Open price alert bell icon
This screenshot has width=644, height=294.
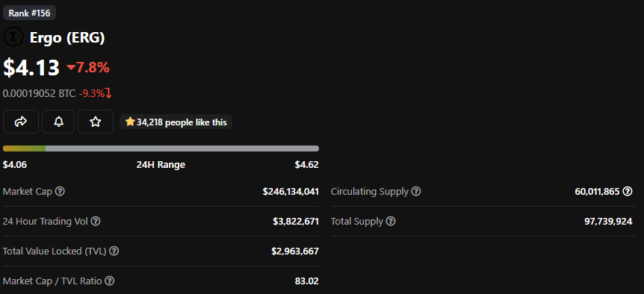click(58, 122)
